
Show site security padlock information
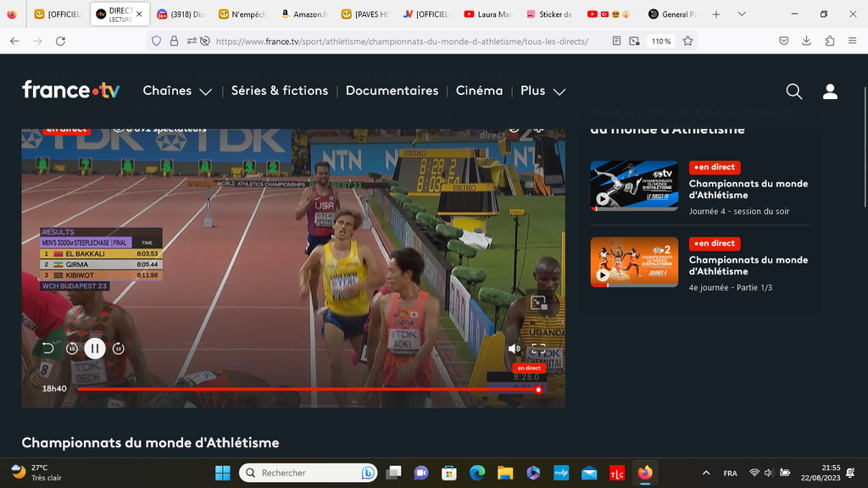click(x=175, y=41)
